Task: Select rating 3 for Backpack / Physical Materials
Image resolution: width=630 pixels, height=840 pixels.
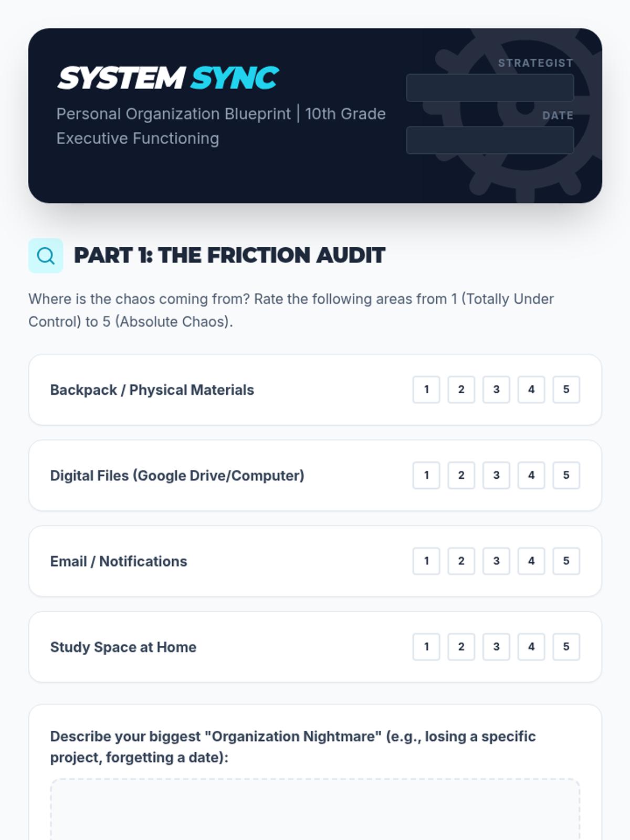Action: [496, 390]
